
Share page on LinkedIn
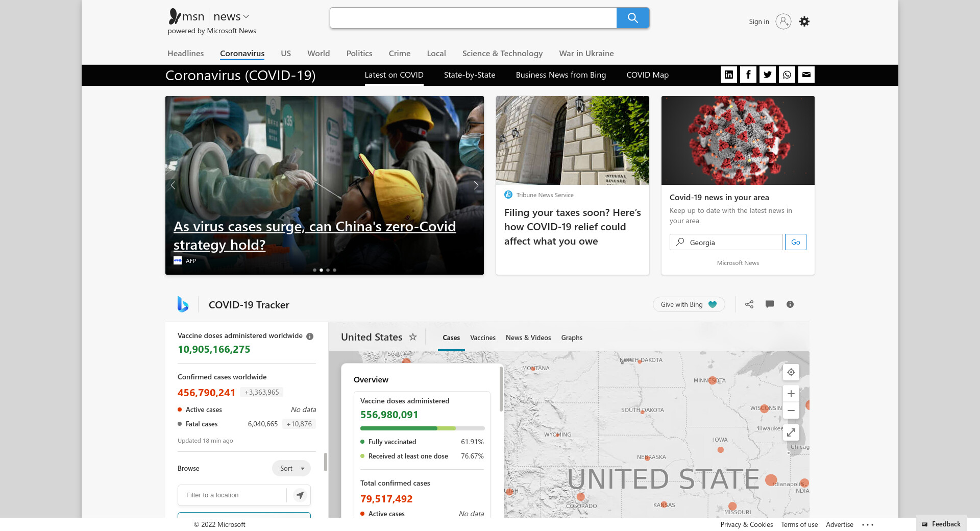tap(729, 75)
